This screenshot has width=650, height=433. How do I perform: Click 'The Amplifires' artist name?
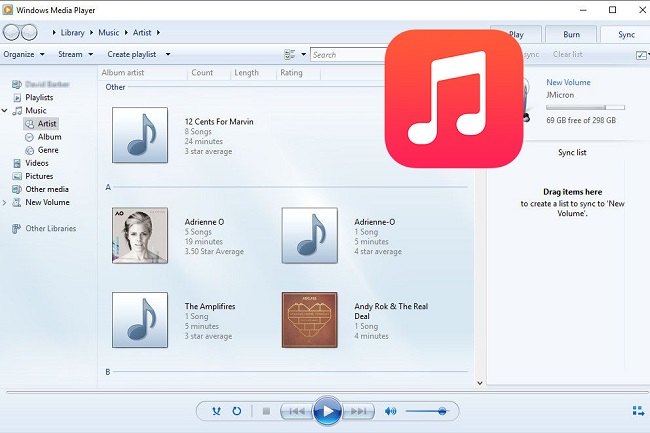click(x=210, y=307)
